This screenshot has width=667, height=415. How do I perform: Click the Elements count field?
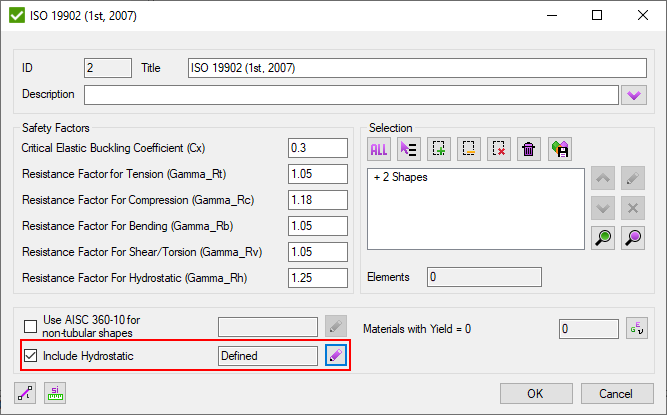[485, 277]
